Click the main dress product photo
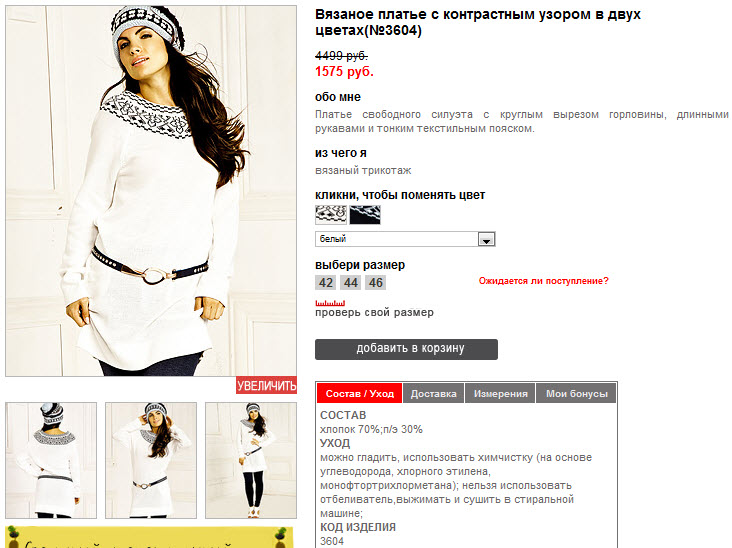This screenshot has height=548, width=732. click(151, 191)
